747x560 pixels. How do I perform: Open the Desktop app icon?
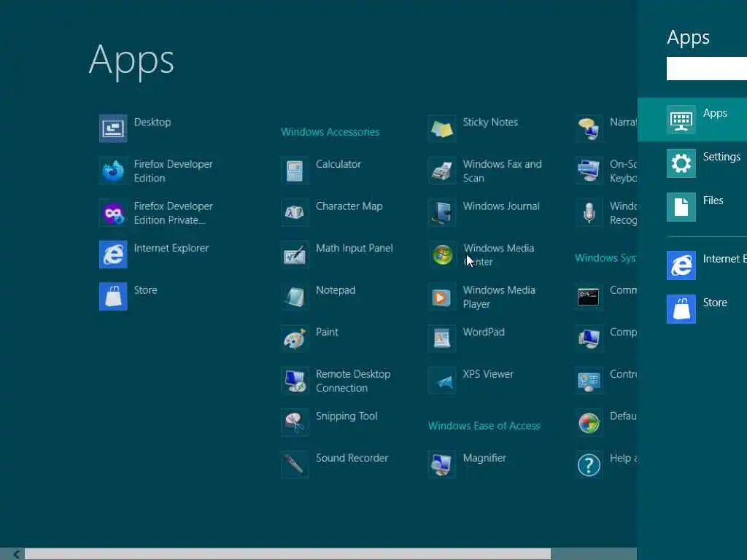(x=113, y=128)
